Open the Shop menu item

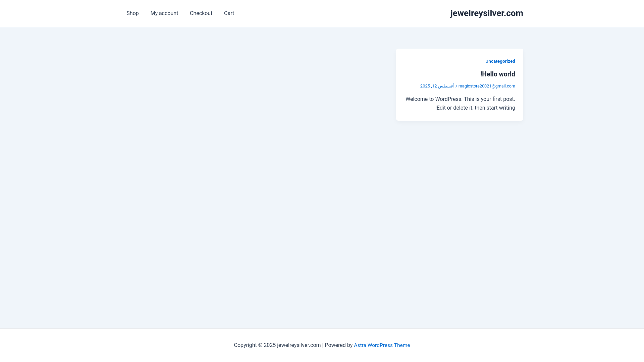132,13
